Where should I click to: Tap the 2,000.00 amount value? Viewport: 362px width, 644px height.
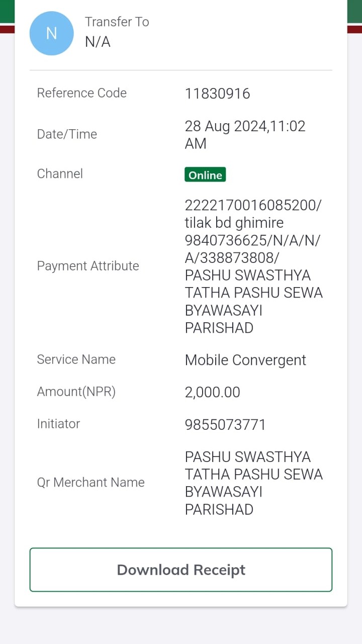point(212,392)
